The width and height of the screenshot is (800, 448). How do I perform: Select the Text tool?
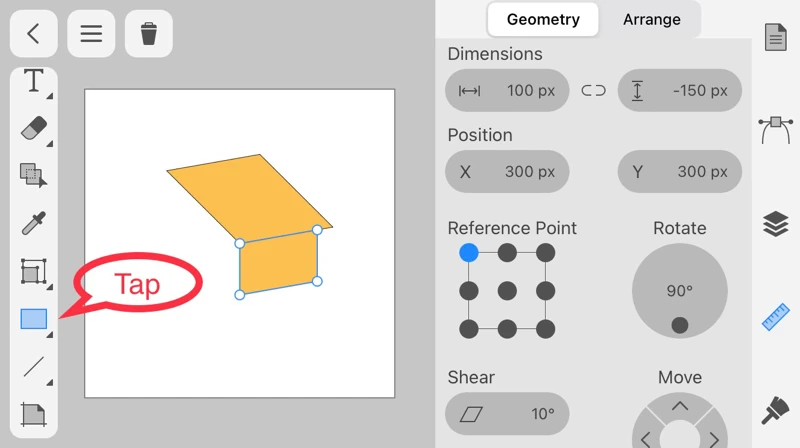(x=34, y=82)
